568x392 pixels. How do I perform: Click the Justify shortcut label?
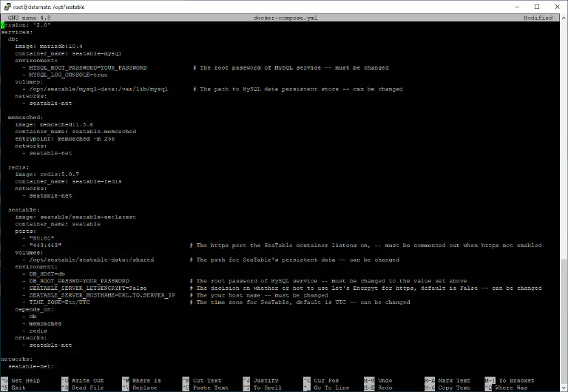(266, 380)
